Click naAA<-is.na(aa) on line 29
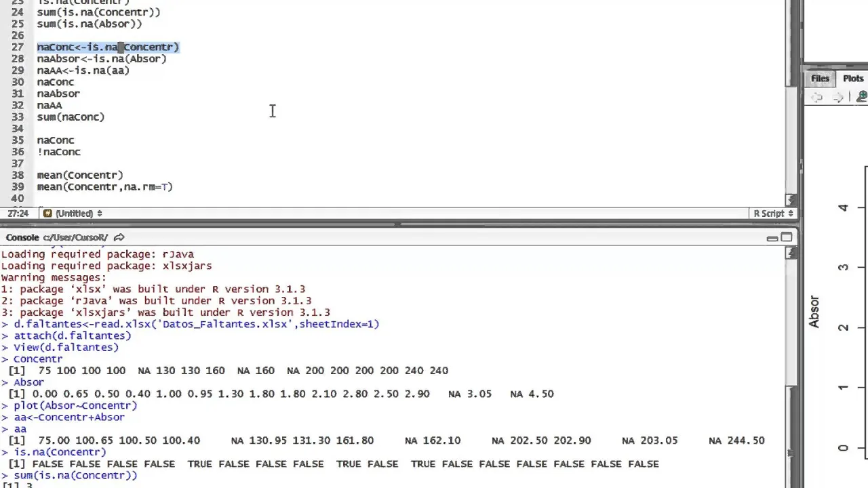This screenshot has width=868, height=488. 83,70
